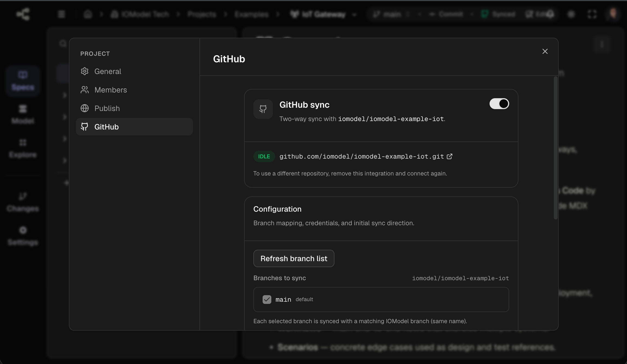Click Projects breadcrumb in background top bar

pyautogui.click(x=202, y=14)
